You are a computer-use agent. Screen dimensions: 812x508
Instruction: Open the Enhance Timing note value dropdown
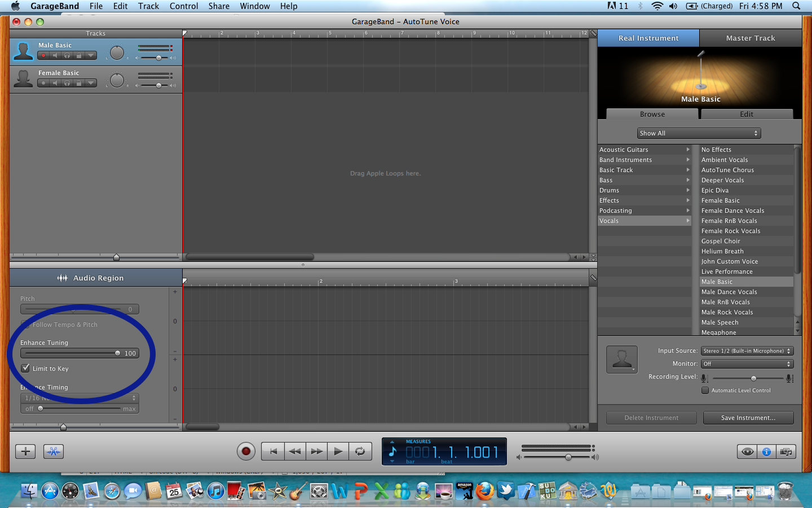(80, 398)
